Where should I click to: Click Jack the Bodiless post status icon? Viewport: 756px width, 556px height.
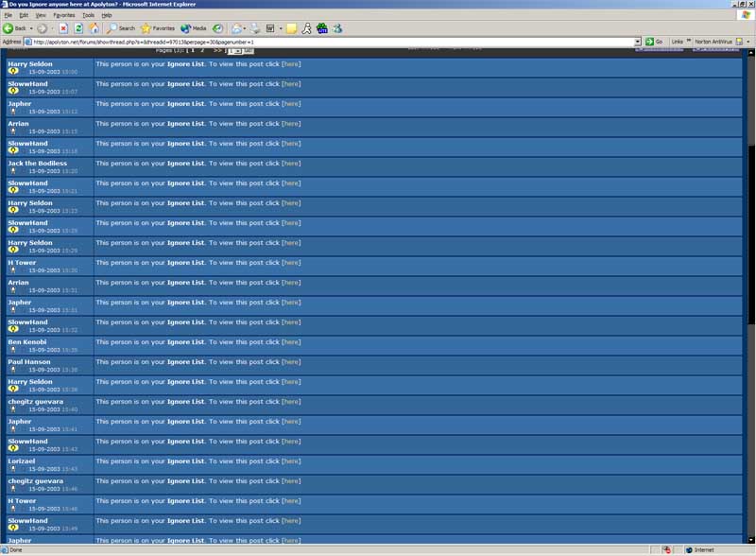click(x=13, y=171)
